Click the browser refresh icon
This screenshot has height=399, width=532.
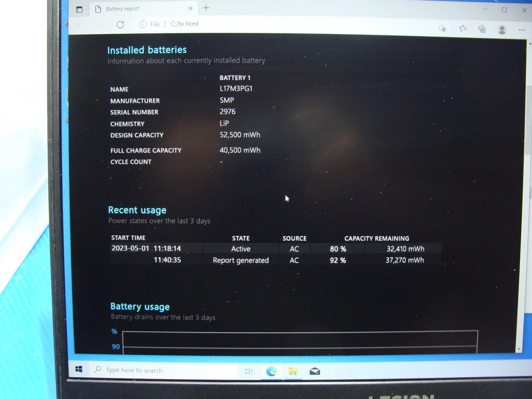point(120,25)
